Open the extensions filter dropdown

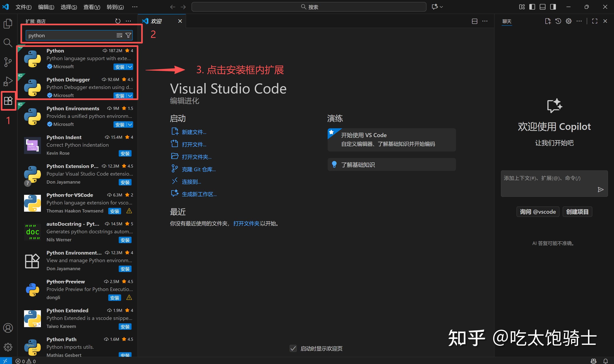click(x=128, y=35)
